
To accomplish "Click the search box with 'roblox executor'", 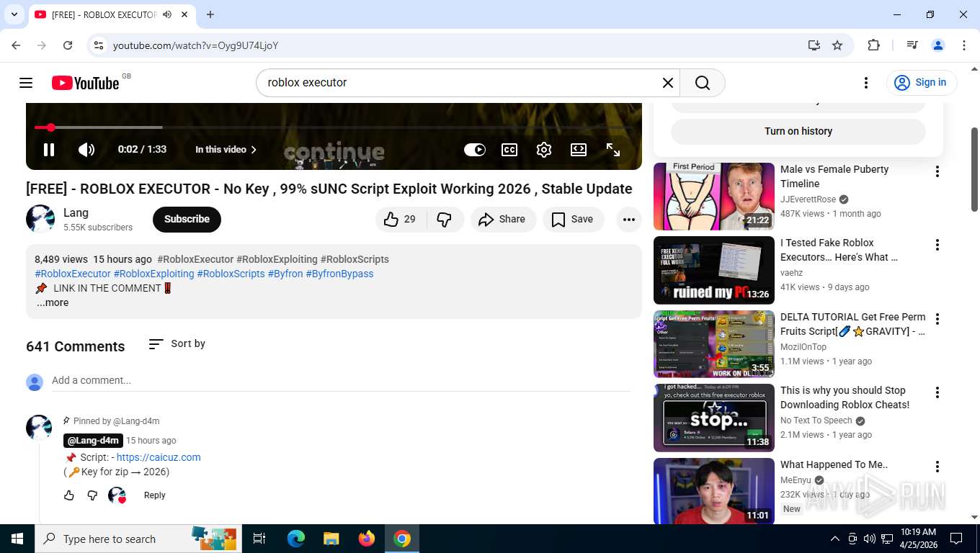I will (x=461, y=83).
